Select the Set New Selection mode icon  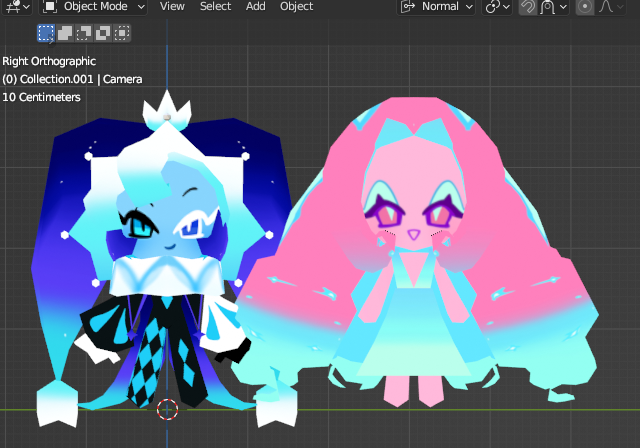(46, 33)
